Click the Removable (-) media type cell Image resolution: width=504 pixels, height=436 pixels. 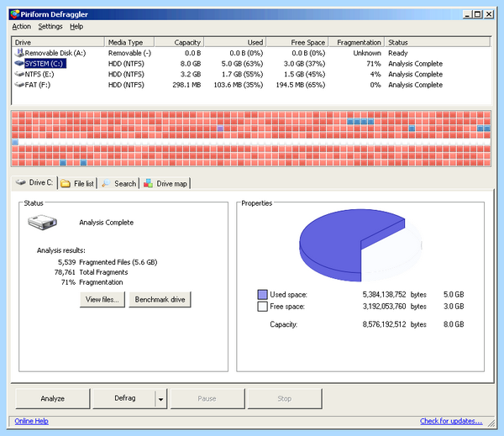point(129,53)
